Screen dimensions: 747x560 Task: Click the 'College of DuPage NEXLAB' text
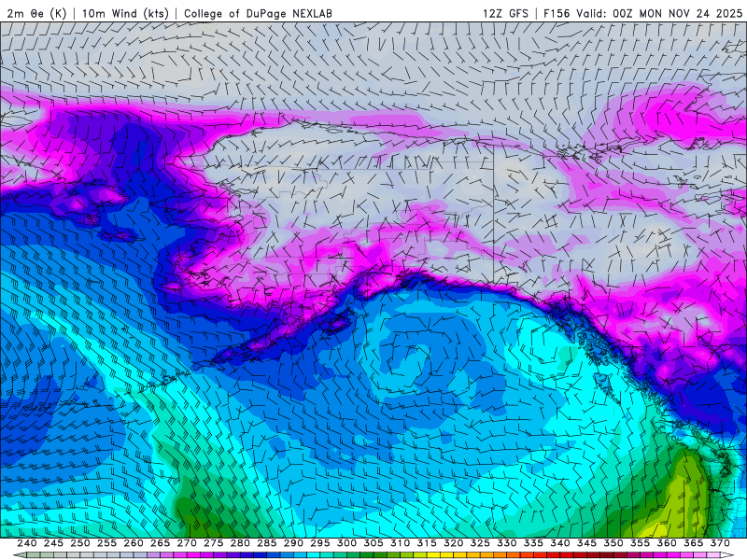tap(258, 13)
